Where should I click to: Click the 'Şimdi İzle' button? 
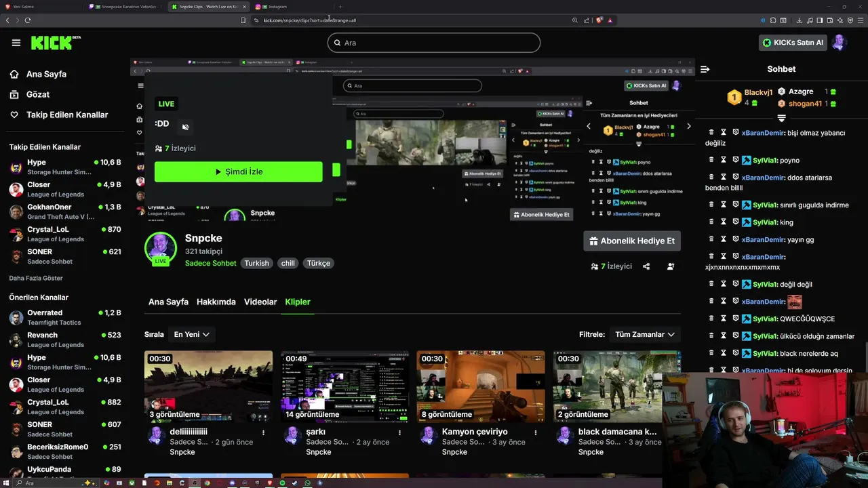pos(239,171)
